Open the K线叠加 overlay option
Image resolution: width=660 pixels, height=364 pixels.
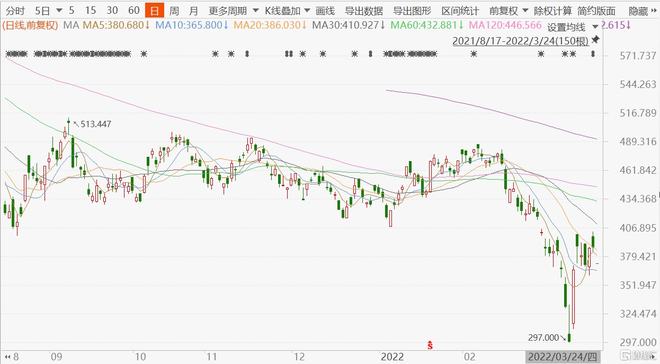coord(282,11)
